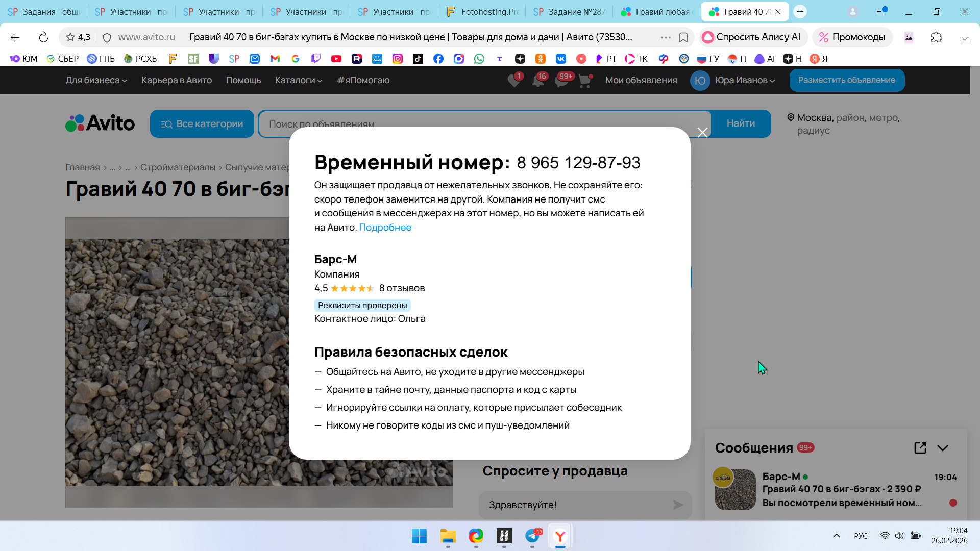
Task: Expand the Каталоги dropdown menu
Action: [298, 80]
